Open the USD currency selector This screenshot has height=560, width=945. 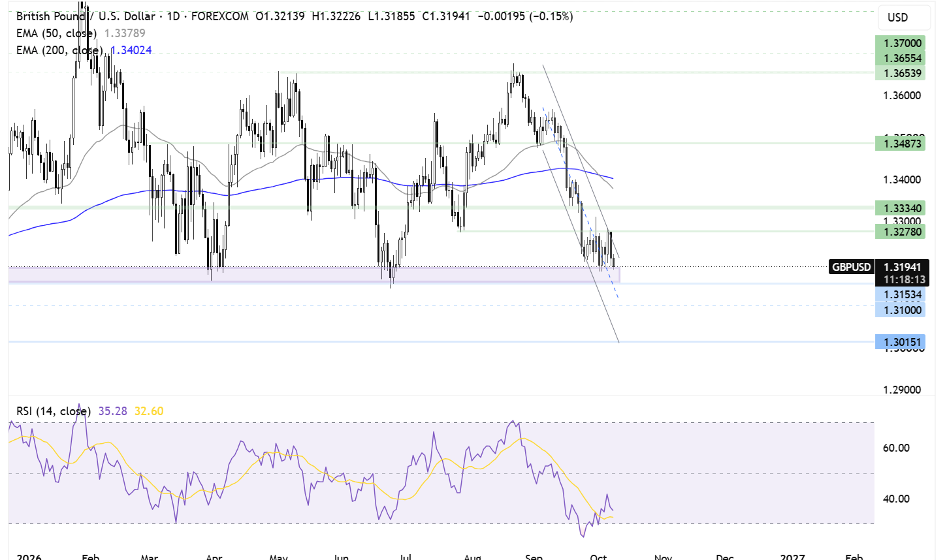904,18
